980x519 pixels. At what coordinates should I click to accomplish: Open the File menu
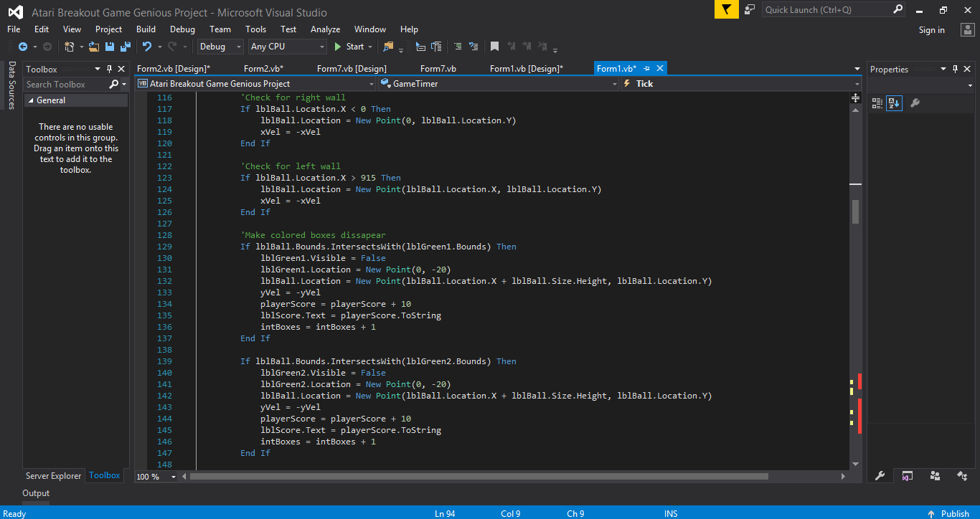coord(14,29)
